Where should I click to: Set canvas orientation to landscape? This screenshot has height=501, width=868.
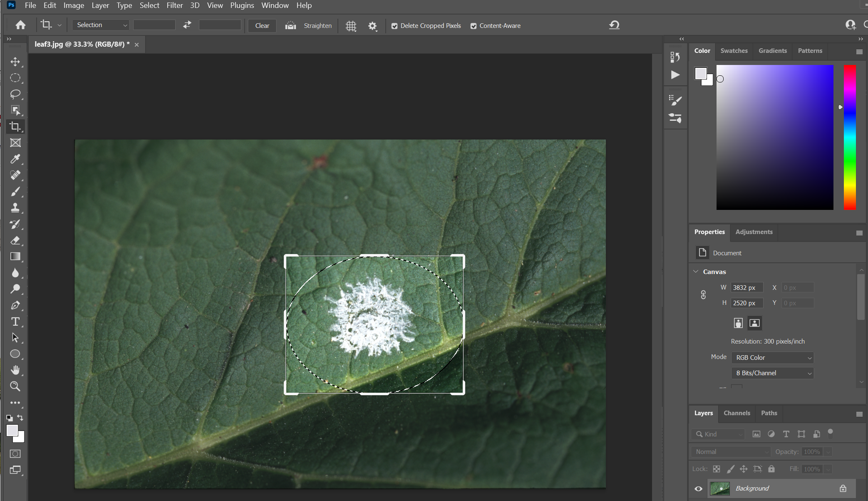[754, 323]
